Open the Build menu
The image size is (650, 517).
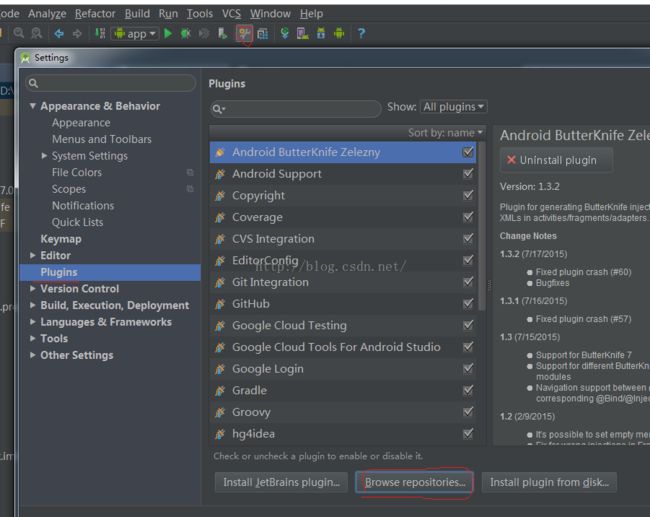pyautogui.click(x=137, y=14)
